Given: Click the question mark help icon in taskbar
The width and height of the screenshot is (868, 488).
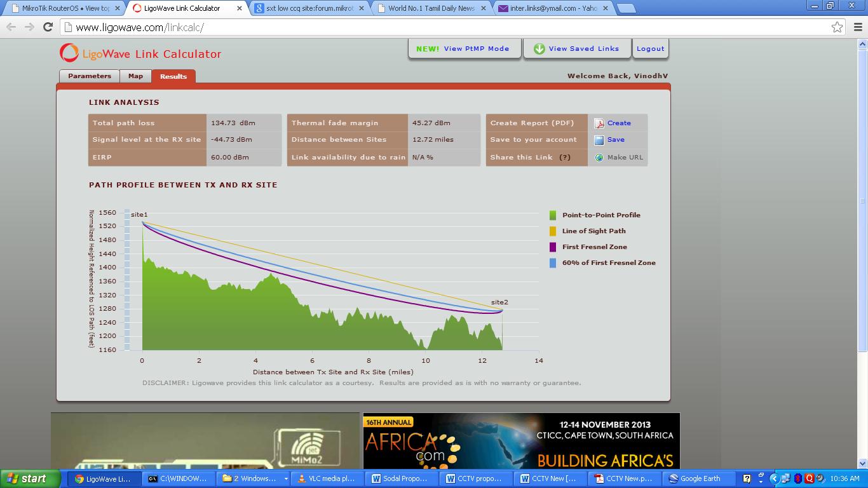Looking at the screenshot, I should 747,478.
